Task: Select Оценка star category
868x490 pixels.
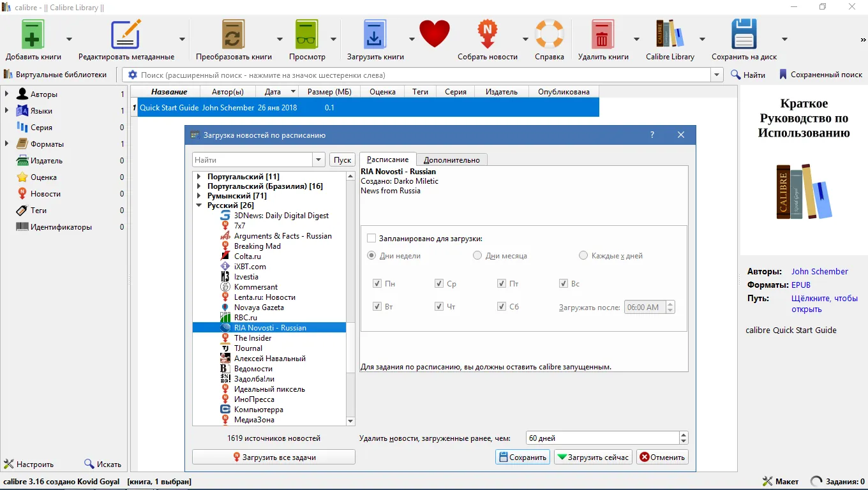Action: 43,177
